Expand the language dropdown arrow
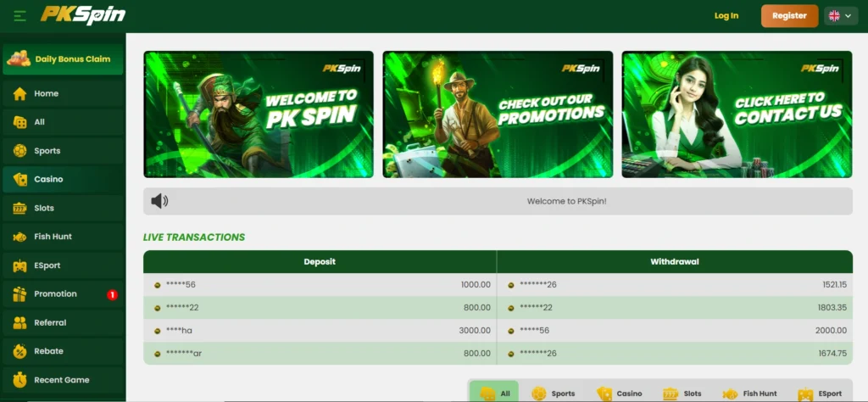Viewport: 868px width, 402px height. (x=848, y=16)
